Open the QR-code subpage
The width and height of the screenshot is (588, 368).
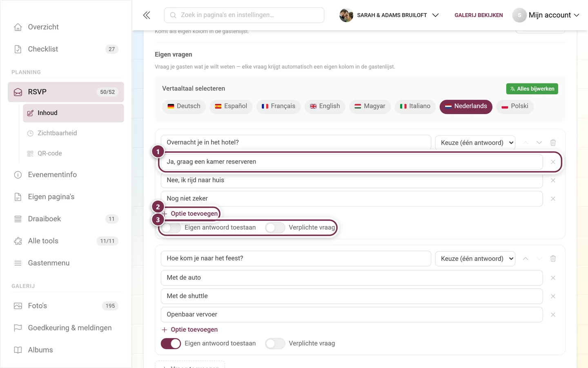pyautogui.click(x=73, y=153)
